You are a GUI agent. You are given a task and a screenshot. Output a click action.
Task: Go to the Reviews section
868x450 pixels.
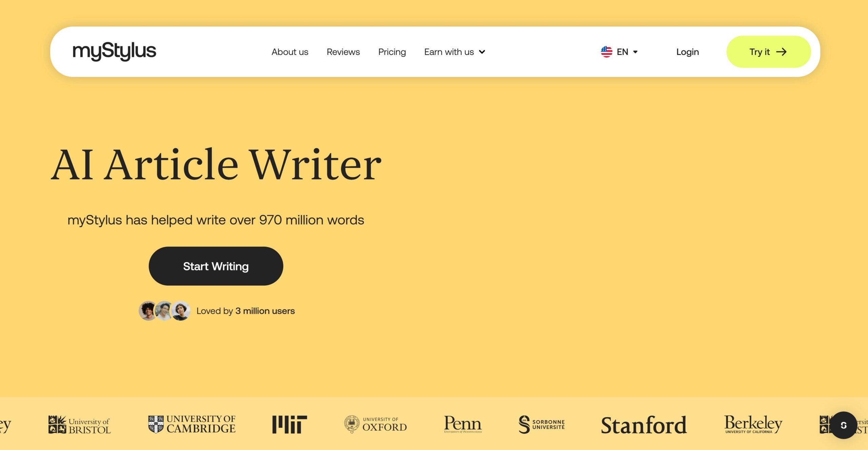tap(343, 52)
